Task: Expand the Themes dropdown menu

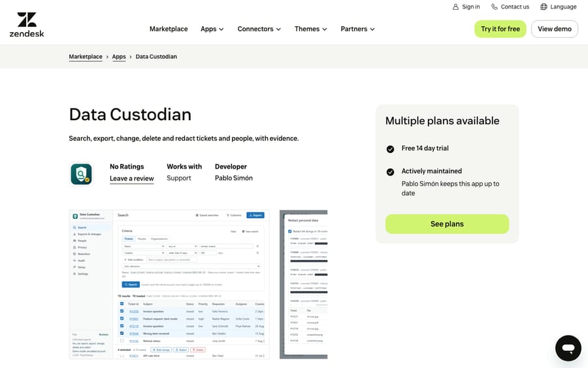Action: point(311,29)
